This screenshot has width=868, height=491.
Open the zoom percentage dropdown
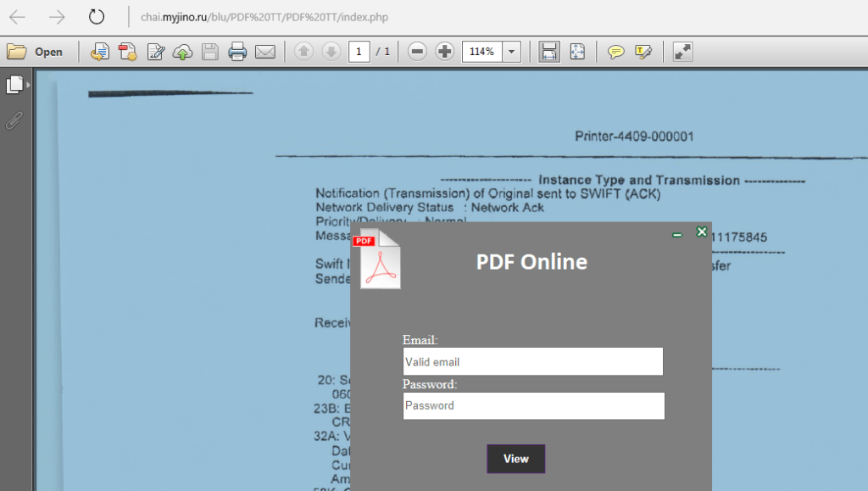click(511, 52)
